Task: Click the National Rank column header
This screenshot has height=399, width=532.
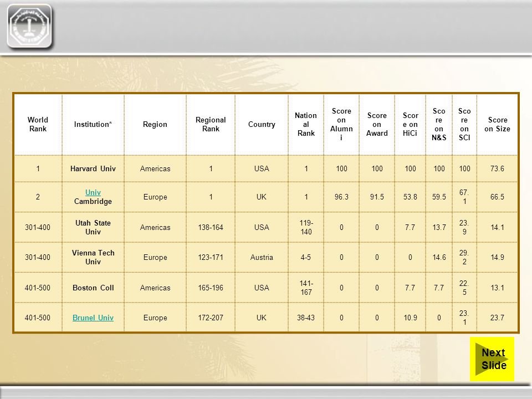Action: (x=306, y=124)
